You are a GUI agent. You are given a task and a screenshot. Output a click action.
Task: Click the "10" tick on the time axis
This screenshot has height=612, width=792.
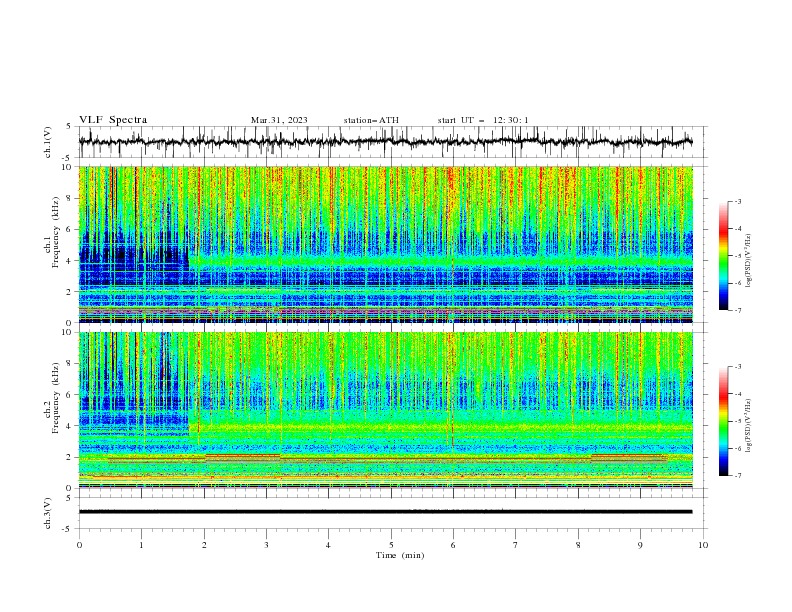click(703, 545)
